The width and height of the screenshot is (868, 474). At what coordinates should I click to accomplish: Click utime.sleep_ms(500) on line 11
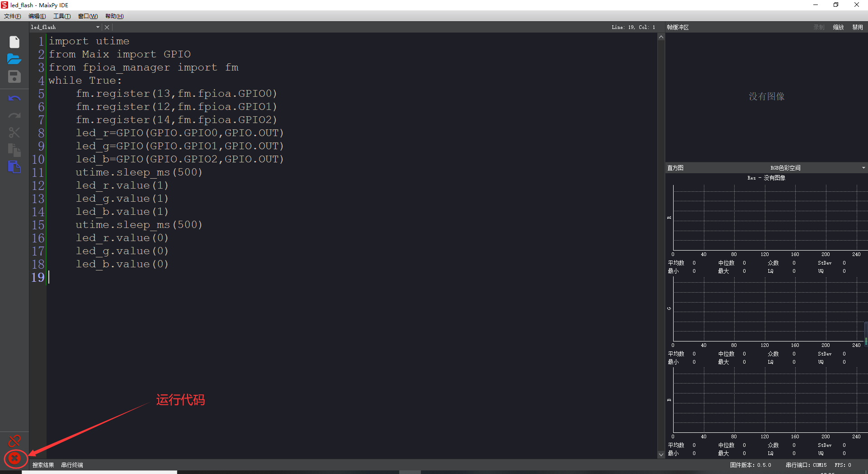[x=139, y=172]
